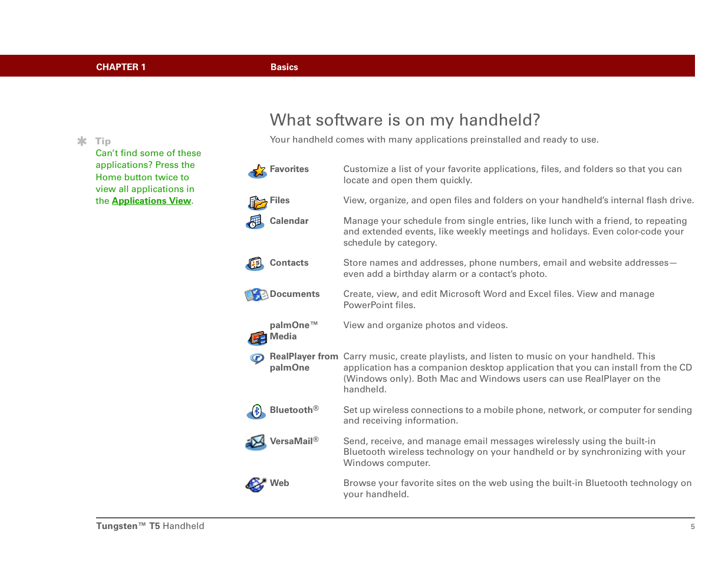The height and width of the screenshot is (562, 728).
Task: Click the Contacts application icon
Action: pyautogui.click(x=255, y=264)
